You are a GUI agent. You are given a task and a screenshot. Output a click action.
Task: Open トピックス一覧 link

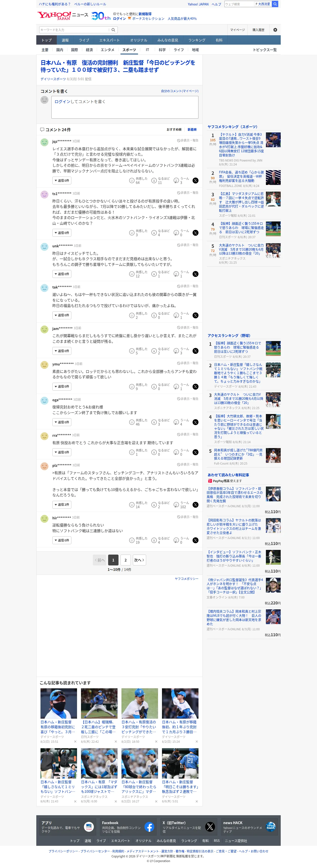pyautogui.click(x=265, y=50)
